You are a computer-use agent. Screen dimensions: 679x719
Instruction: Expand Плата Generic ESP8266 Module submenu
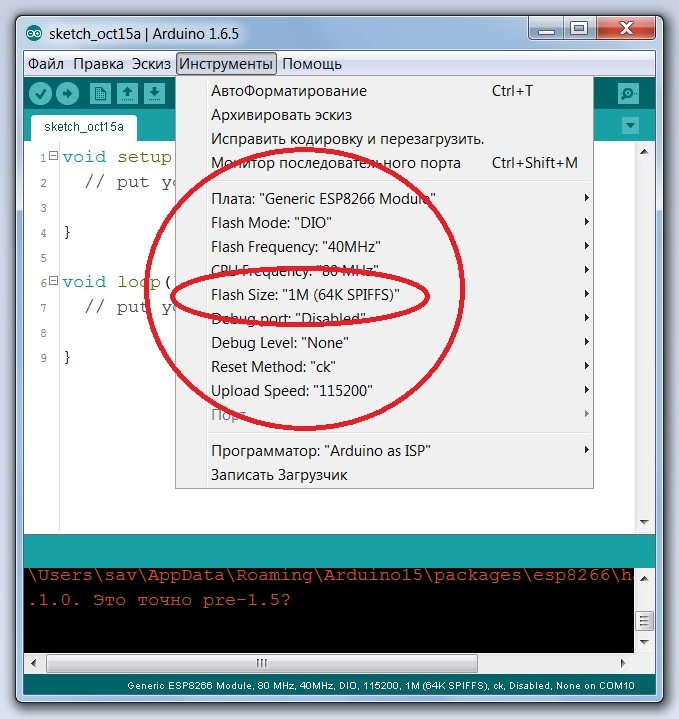click(384, 199)
